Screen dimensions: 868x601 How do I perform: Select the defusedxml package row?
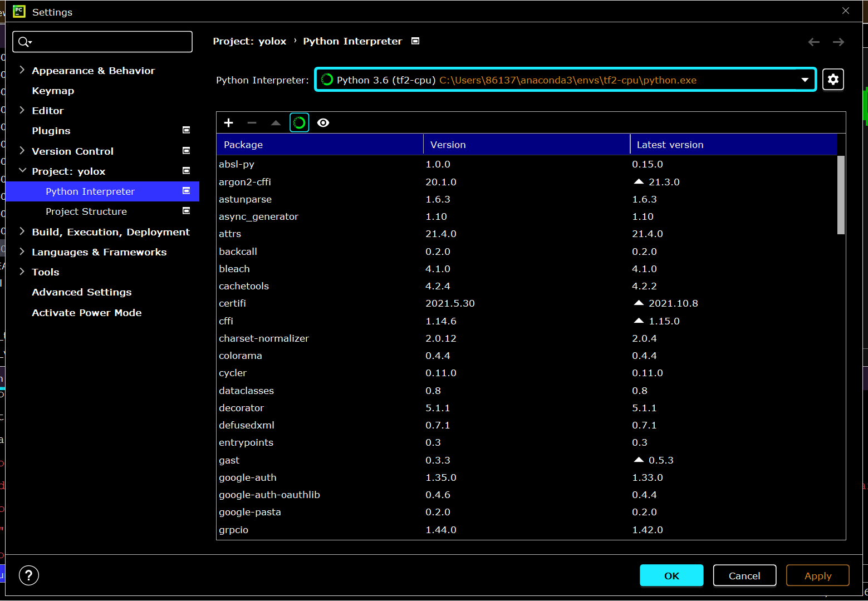(527, 425)
